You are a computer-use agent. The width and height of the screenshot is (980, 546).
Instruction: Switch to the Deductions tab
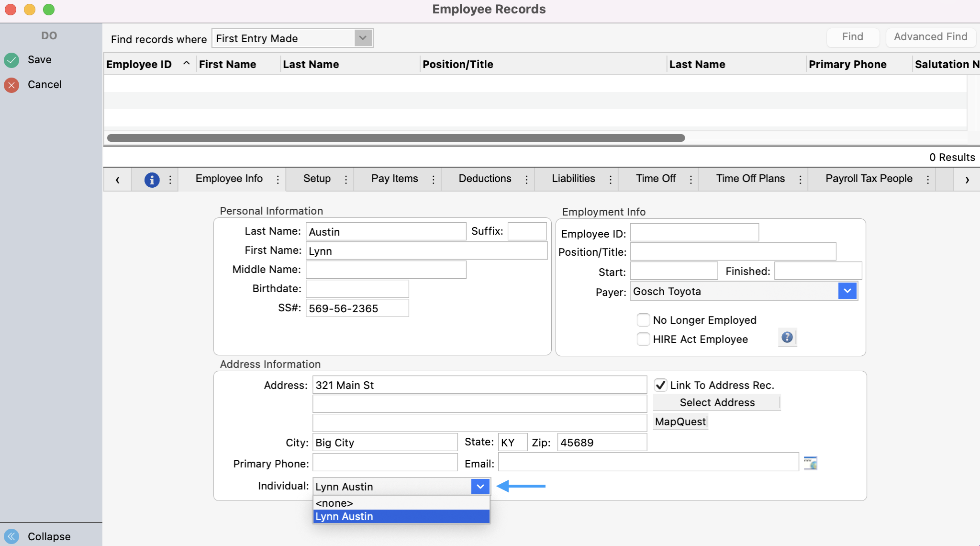click(x=485, y=179)
